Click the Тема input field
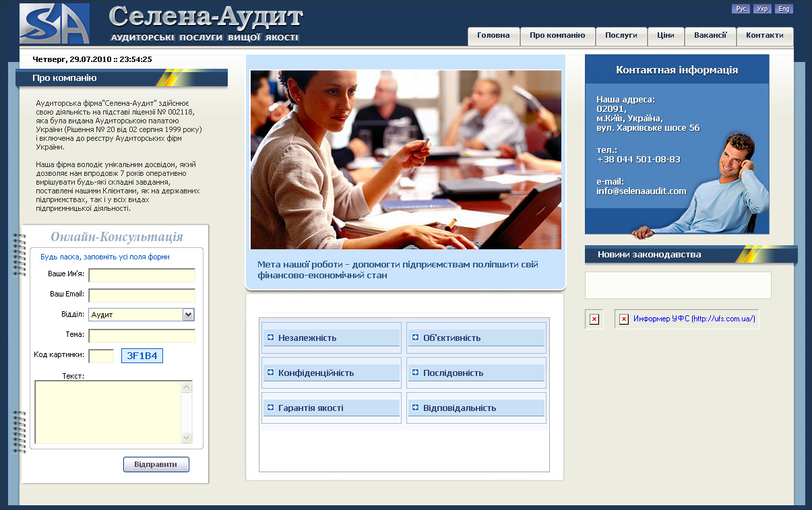Image resolution: width=812 pixels, height=510 pixels. 142,336
